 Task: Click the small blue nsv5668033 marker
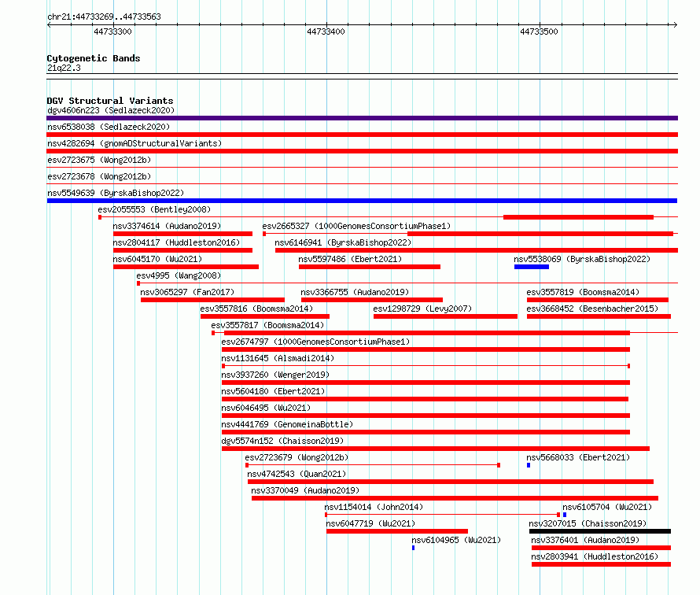pyautogui.click(x=528, y=465)
